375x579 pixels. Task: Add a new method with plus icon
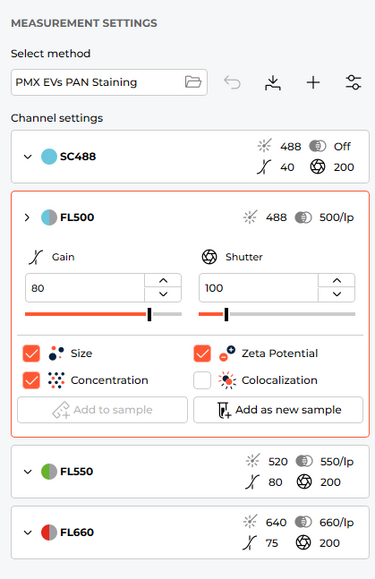[x=313, y=82]
